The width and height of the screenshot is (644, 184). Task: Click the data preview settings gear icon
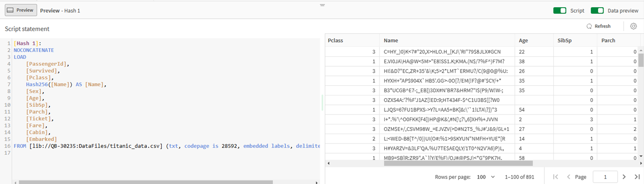[633, 26]
